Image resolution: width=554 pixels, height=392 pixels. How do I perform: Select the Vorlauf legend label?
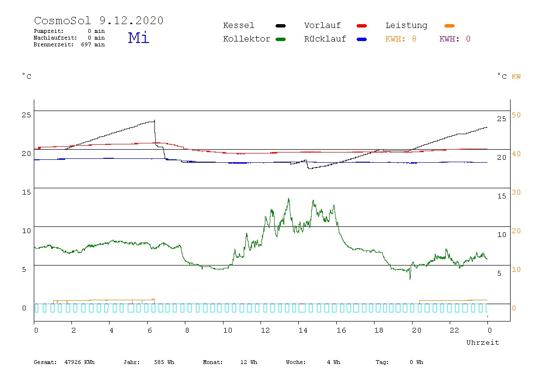tap(322, 26)
